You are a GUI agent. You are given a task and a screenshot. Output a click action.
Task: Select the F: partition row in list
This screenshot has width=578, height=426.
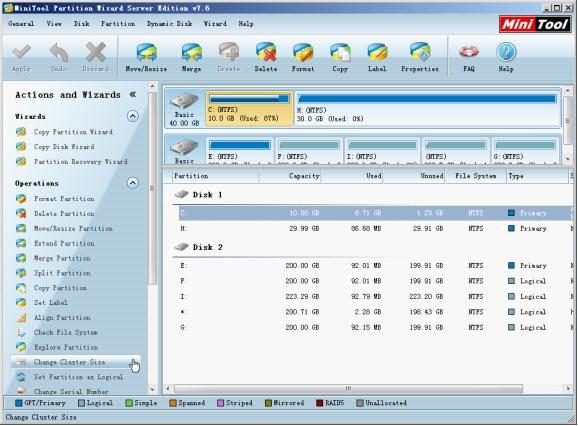click(x=375, y=281)
